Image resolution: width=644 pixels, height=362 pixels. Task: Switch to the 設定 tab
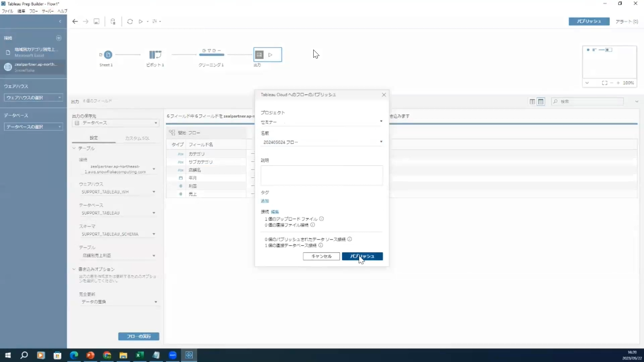pos(94,138)
